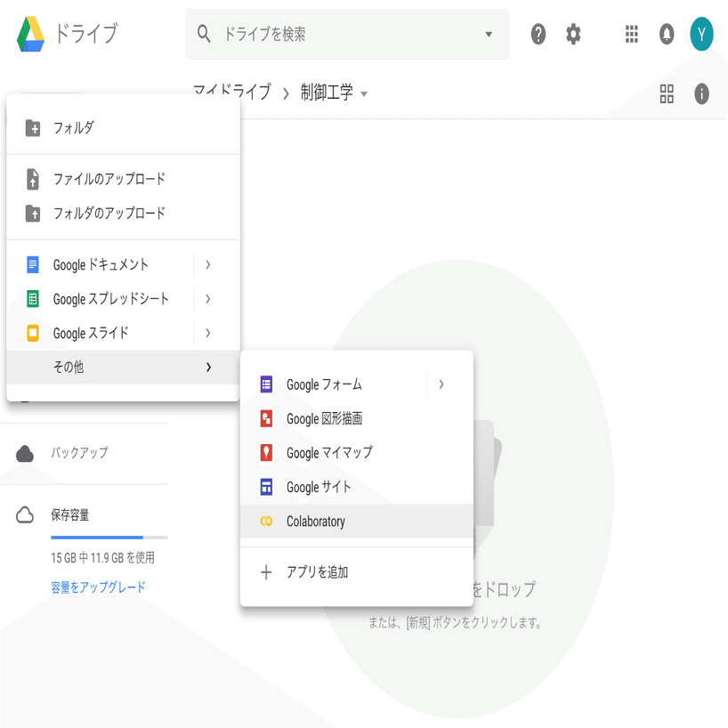The width and height of the screenshot is (728, 728).
Task: Expand Google フォーム submenu arrow
Action: point(441,384)
